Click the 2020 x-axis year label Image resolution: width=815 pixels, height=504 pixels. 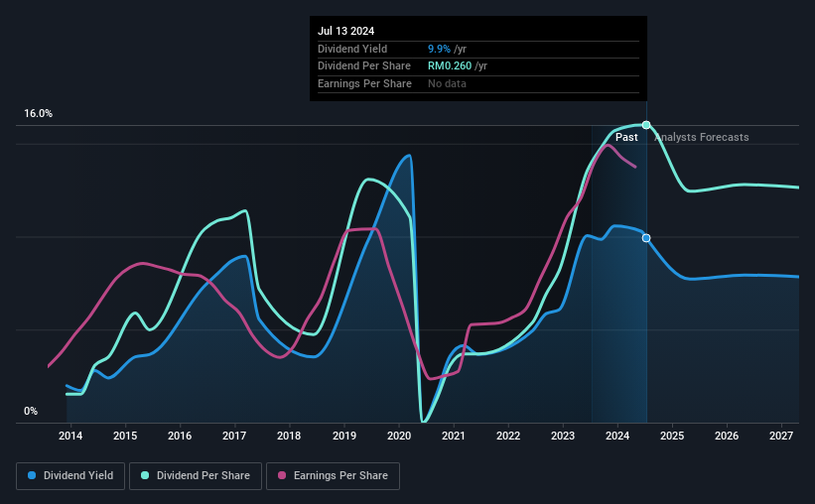[399, 436]
